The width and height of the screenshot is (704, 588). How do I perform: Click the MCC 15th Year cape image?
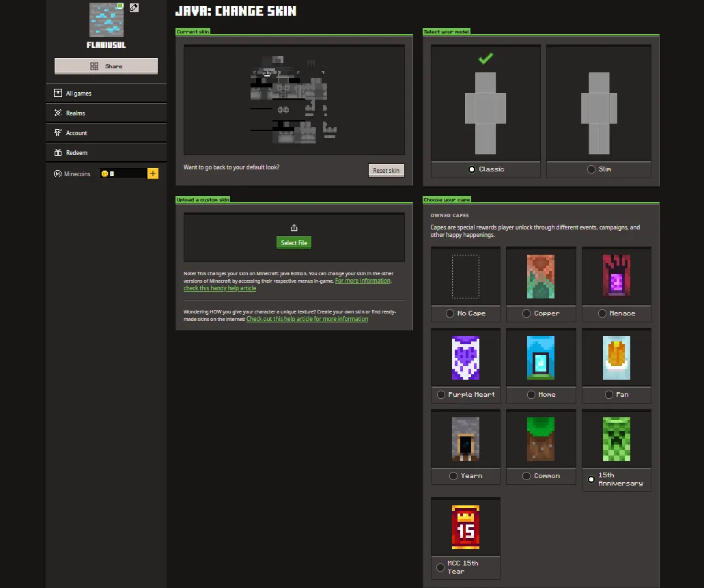(466, 527)
